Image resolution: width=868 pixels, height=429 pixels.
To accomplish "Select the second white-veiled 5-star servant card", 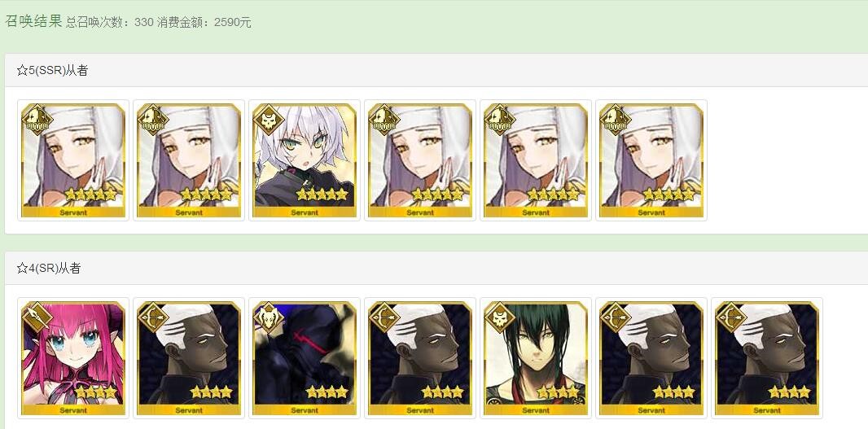I will point(189,160).
